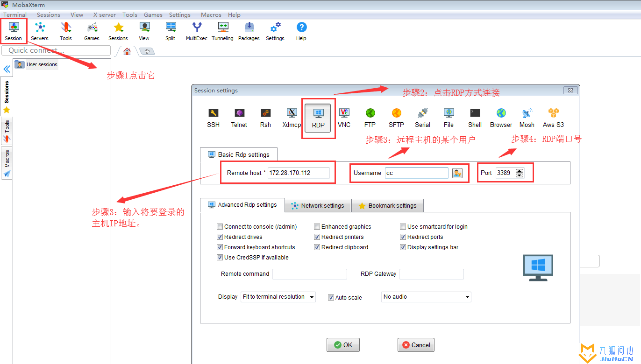
Task: Click the View toolbar icon
Action: click(144, 31)
